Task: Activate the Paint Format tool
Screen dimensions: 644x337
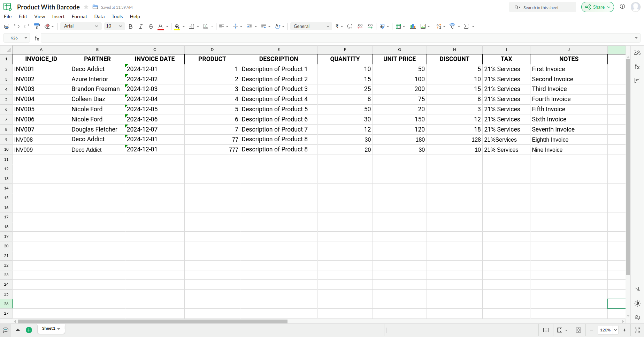Action: point(37,26)
